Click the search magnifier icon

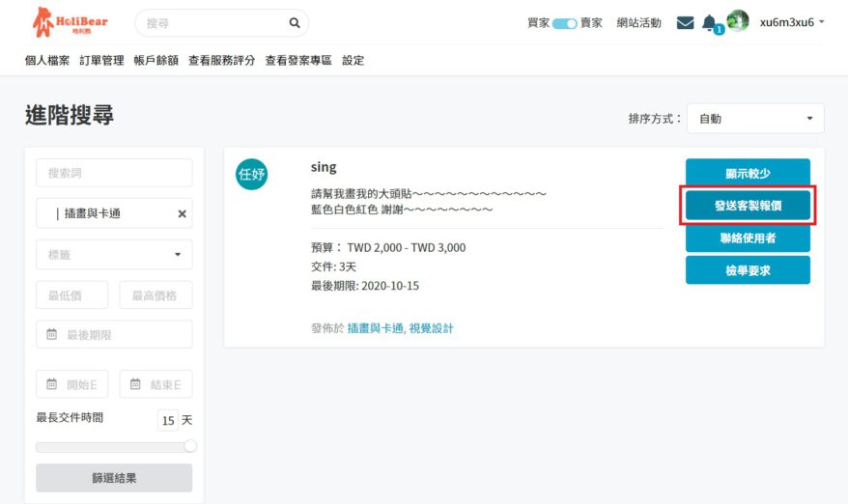[295, 23]
